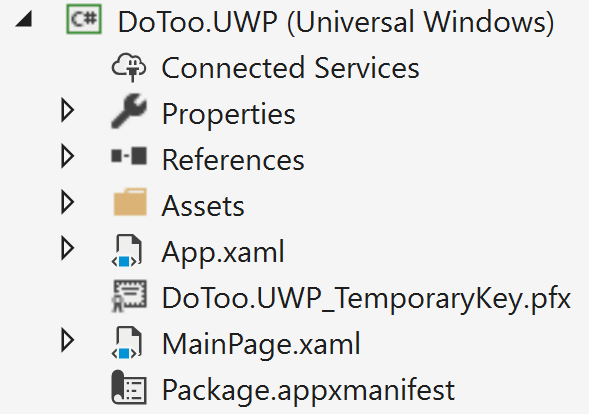Select the Package.appxmanifest file
The width and height of the screenshot is (589, 414).
pos(308,391)
